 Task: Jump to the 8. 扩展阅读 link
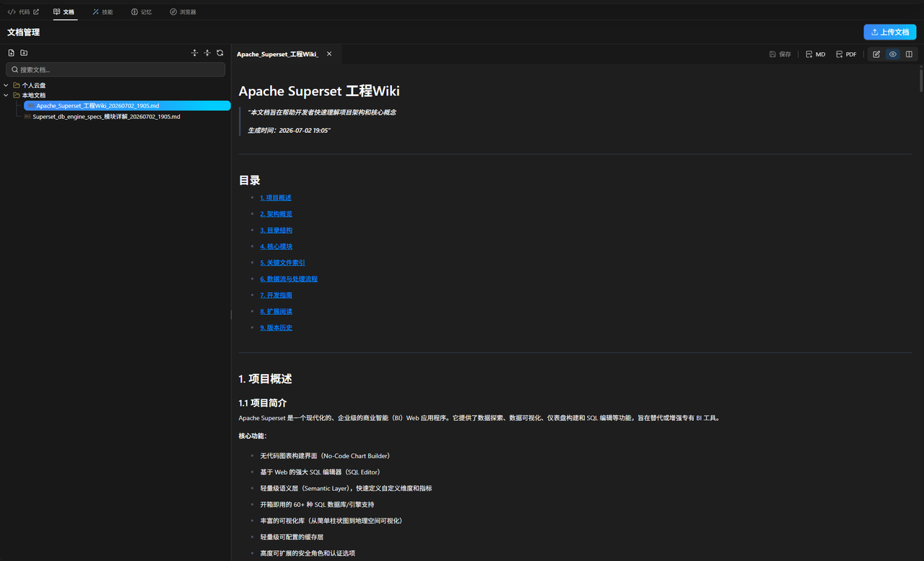(276, 311)
